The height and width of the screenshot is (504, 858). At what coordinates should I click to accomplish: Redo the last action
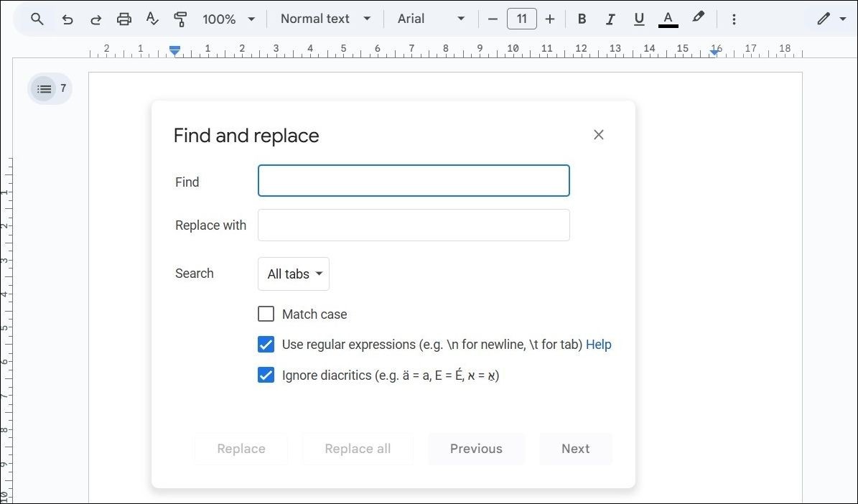tap(95, 19)
